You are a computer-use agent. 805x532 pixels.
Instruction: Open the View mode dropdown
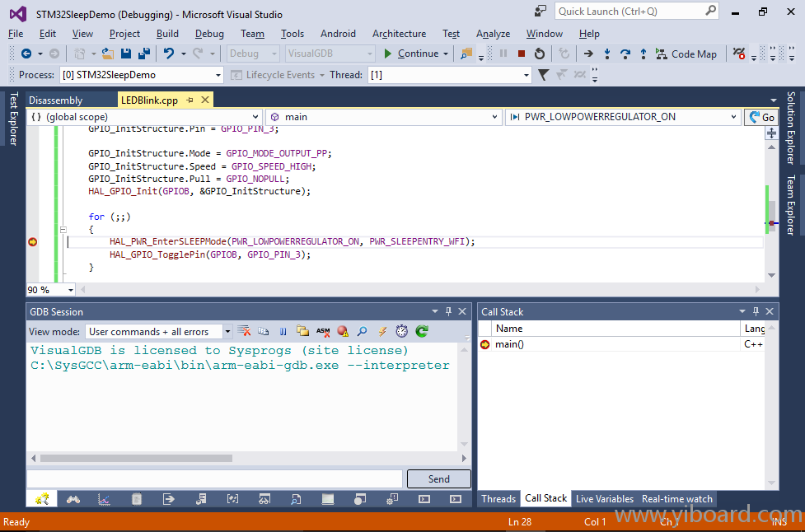click(x=227, y=332)
